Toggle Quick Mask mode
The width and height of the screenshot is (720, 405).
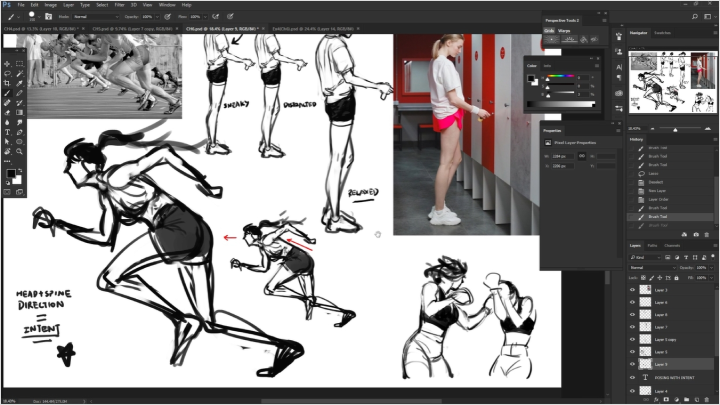point(7,192)
